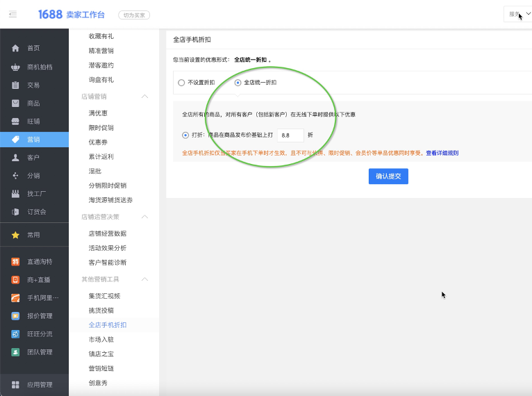The width and height of the screenshot is (532, 396).
Task: Open the 找工厂 factory icon
Action: pos(15,194)
